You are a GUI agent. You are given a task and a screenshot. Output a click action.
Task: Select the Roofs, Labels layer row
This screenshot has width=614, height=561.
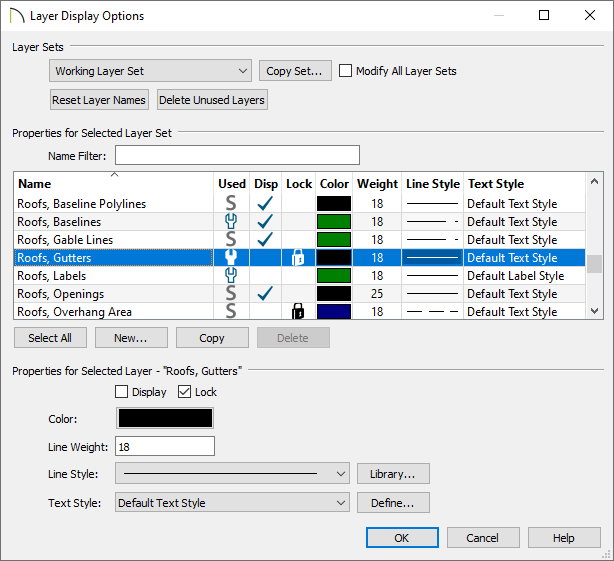coord(300,276)
